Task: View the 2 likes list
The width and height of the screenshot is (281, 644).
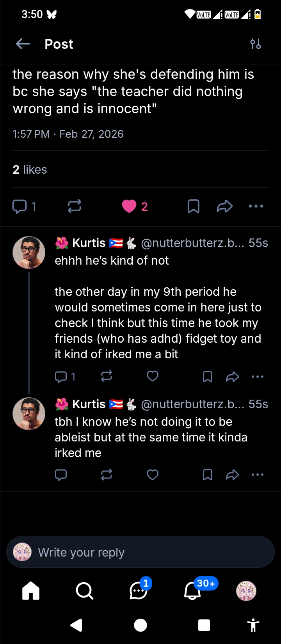Action: 30,169
